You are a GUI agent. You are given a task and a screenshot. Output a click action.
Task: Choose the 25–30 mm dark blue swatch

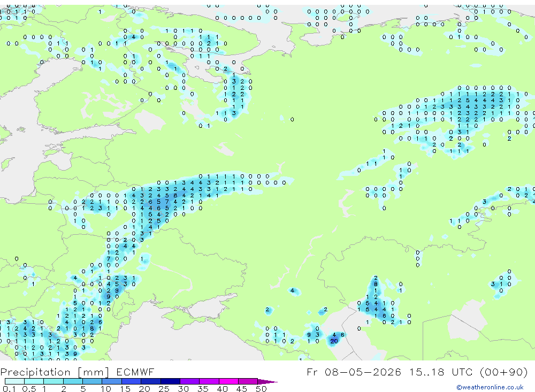[170, 381]
